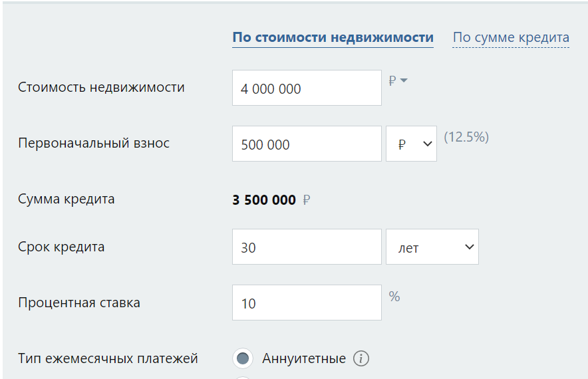Click the info icon beside Аннуитетные

[361, 359]
